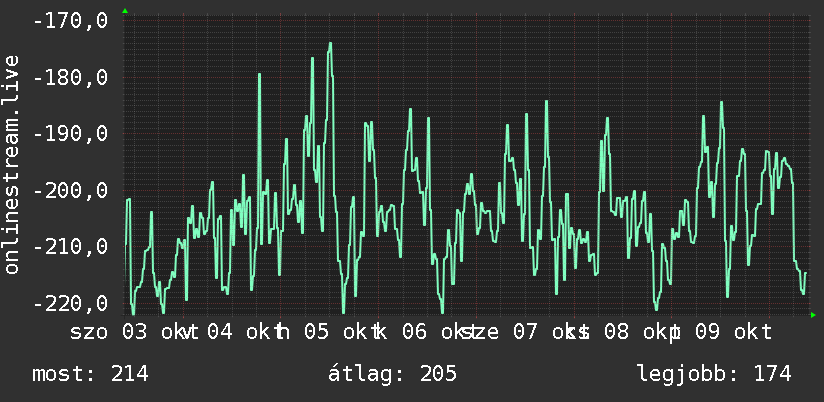Click the -220,0 y-axis label
Viewport: 824px width, 402px height.
point(70,304)
